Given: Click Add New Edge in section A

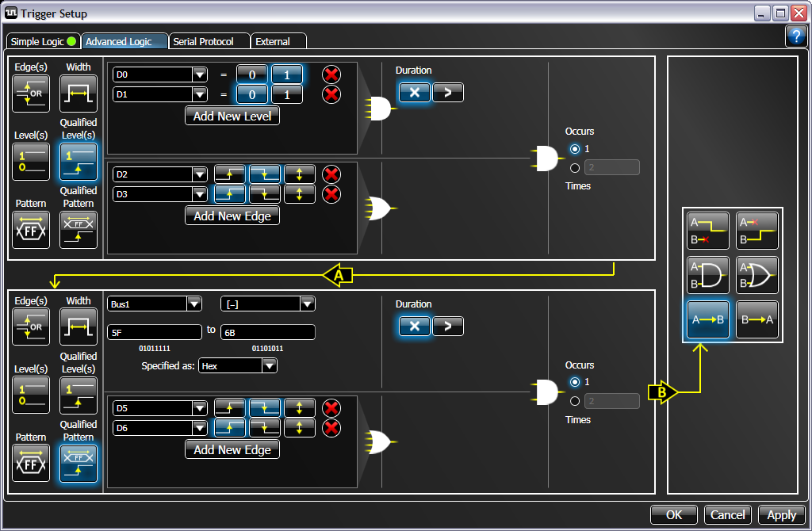Looking at the screenshot, I should (232, 216).
